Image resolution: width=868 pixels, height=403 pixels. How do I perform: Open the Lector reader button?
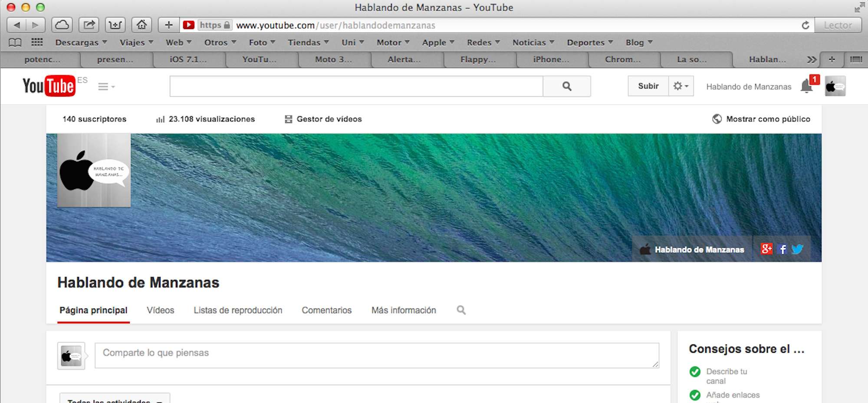(838, 25)
